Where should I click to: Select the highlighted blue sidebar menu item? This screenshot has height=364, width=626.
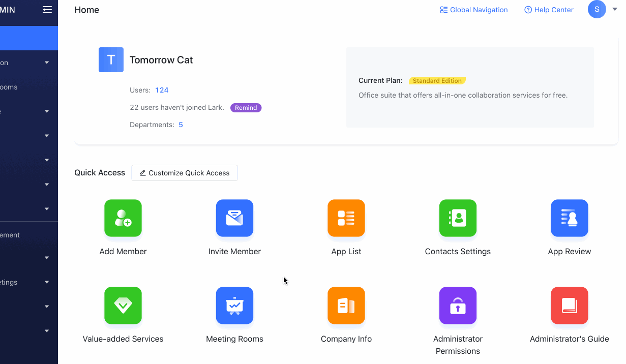(x=28, y=38)
